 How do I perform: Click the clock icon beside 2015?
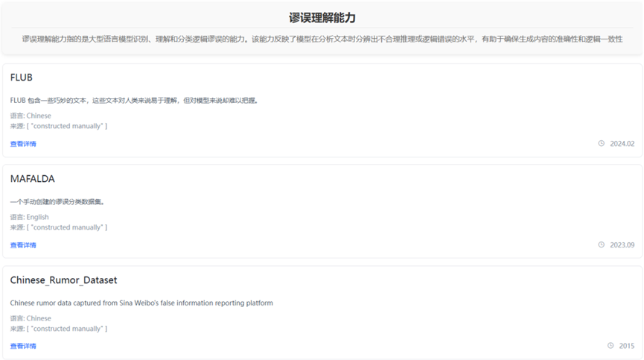[x=610, y=346]
